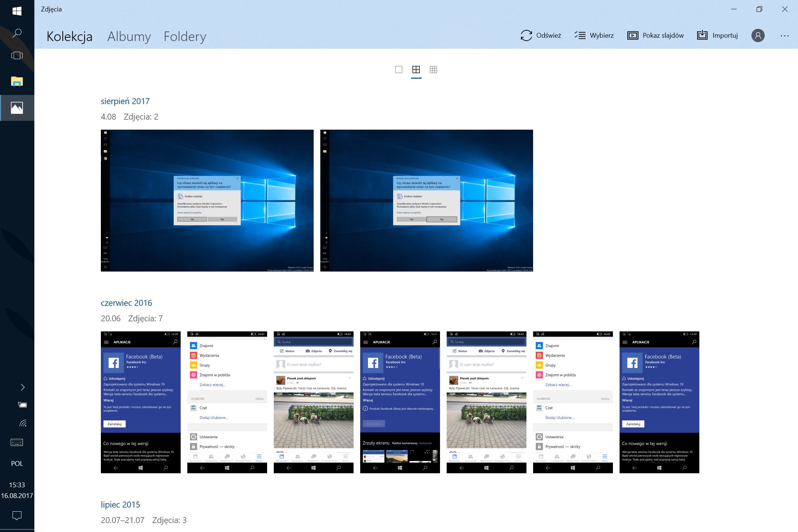Open the first dog photo screenshot thumbnail
798x532 pixels.
click(313, 402)
